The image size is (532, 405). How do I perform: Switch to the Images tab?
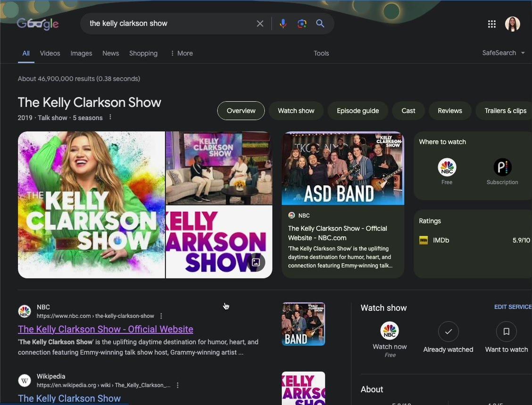tap(82, 53)
